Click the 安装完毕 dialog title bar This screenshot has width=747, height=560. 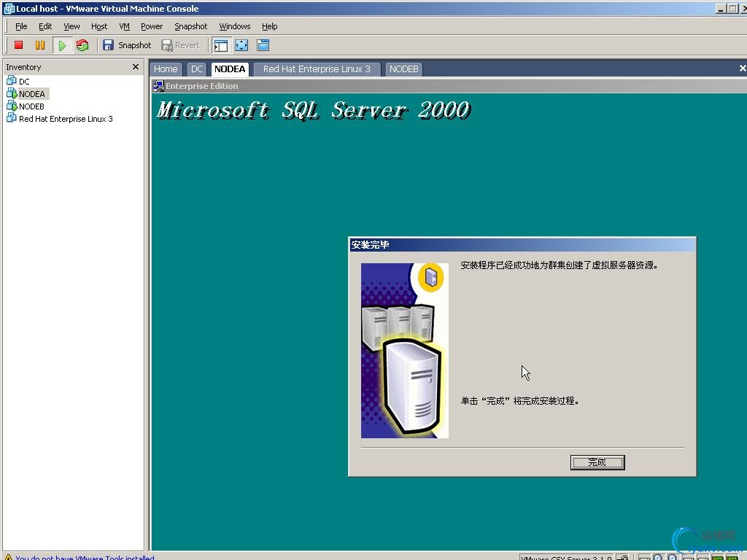point(522,245)
